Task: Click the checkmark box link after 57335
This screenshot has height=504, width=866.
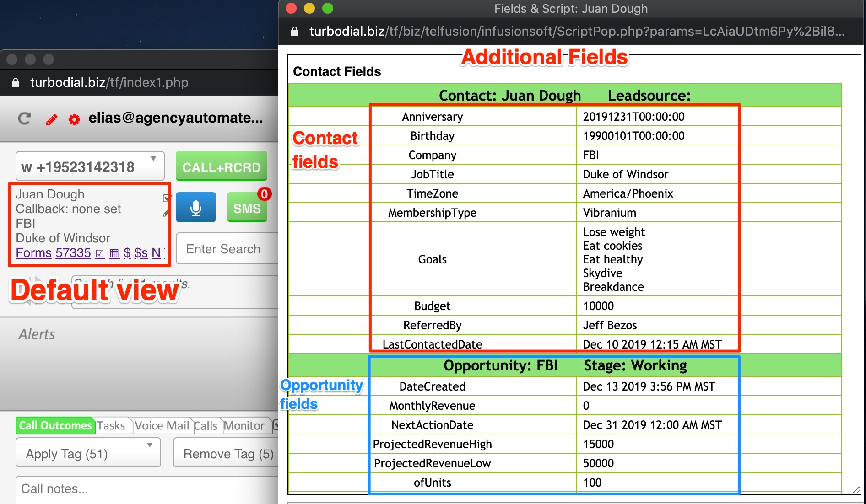Action: [100, 253]
